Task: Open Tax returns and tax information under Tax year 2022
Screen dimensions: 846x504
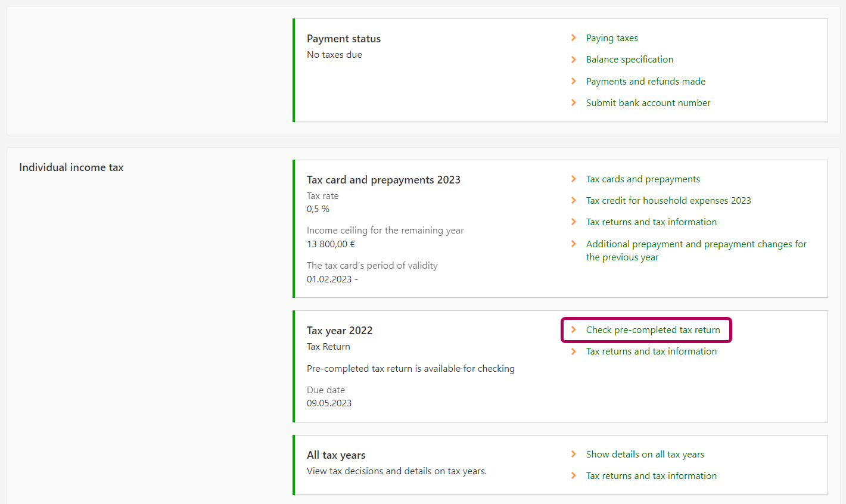Action: coord(651,351)
